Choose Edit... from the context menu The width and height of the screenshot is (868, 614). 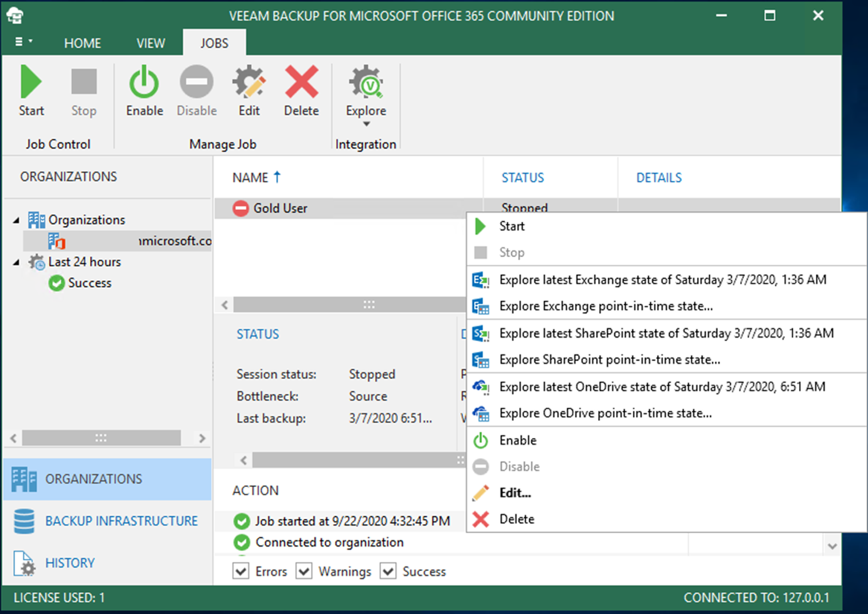tap(666, 492)
